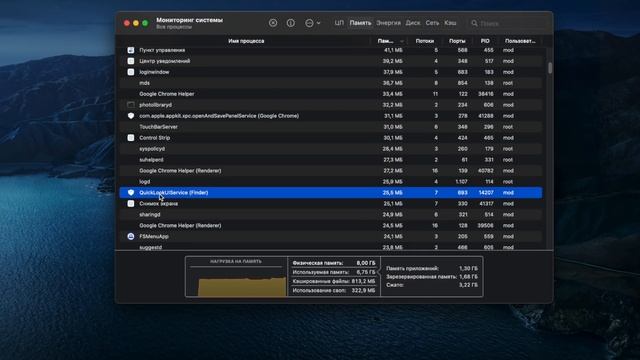Switch to the Диск tab
The image size is (640, 360).
(x=413, y=23)
